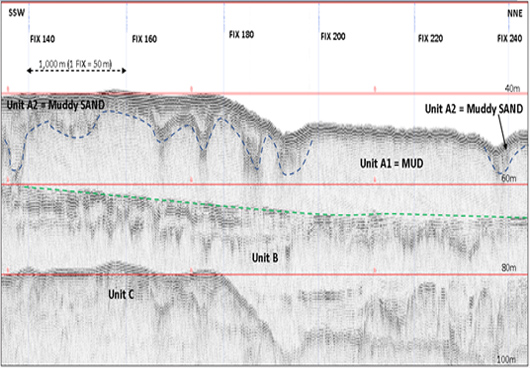Click the SSW direction label

click(x=17, y=14)
